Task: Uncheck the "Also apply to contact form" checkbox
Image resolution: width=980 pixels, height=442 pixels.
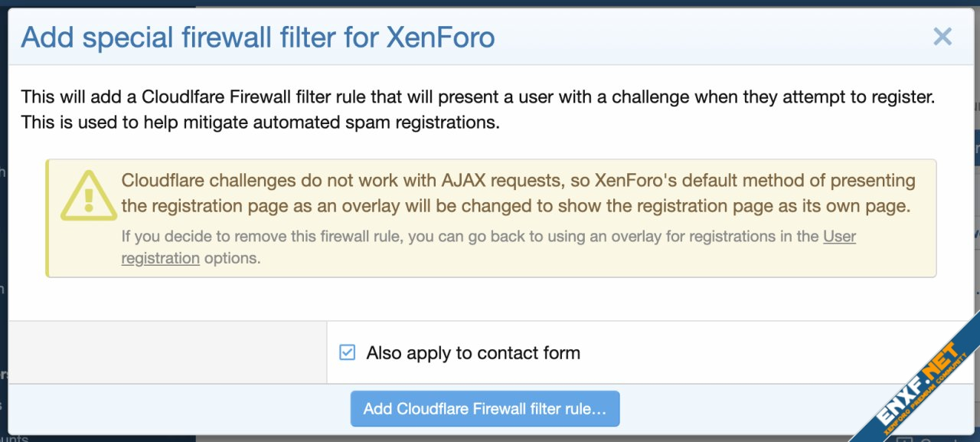Action: [x=348, y=352]
